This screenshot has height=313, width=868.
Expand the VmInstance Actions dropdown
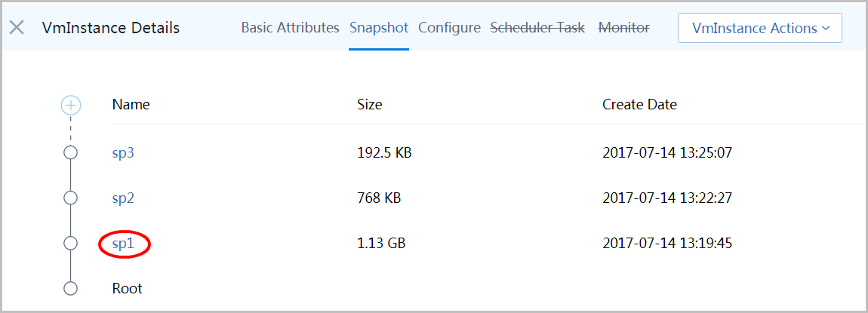[760, 28]
